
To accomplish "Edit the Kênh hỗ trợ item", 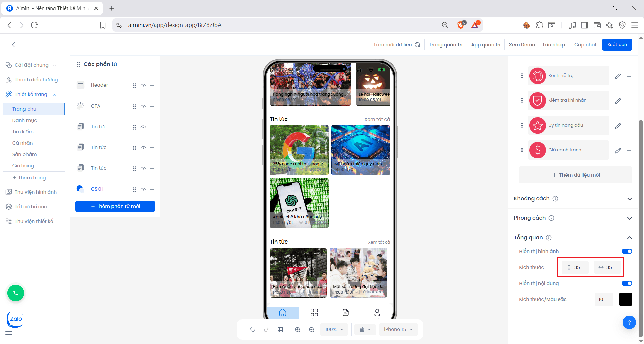I will click(618, 76).
